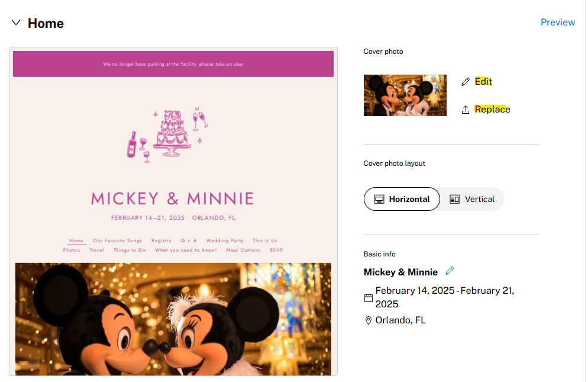Select the Horizontal cover photo layout
This screenshot has width=588, height=382.
(x=402, y=199)
